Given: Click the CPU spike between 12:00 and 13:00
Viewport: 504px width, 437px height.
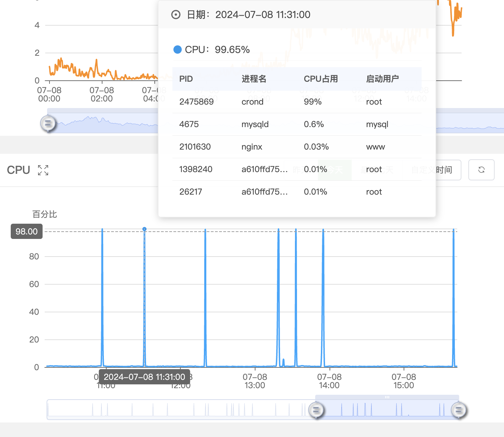Looking at the screenshot, I should [x=205, y=298].
